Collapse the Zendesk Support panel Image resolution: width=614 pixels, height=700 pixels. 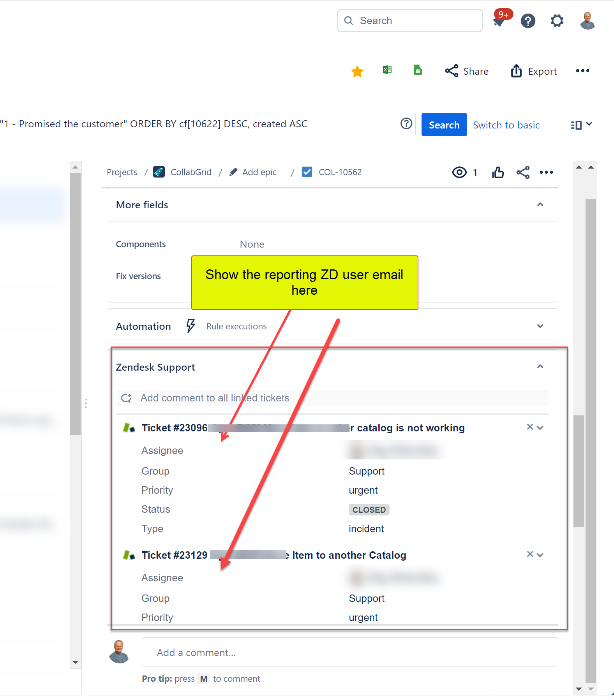pyautogui.click(x=540, y=366)
